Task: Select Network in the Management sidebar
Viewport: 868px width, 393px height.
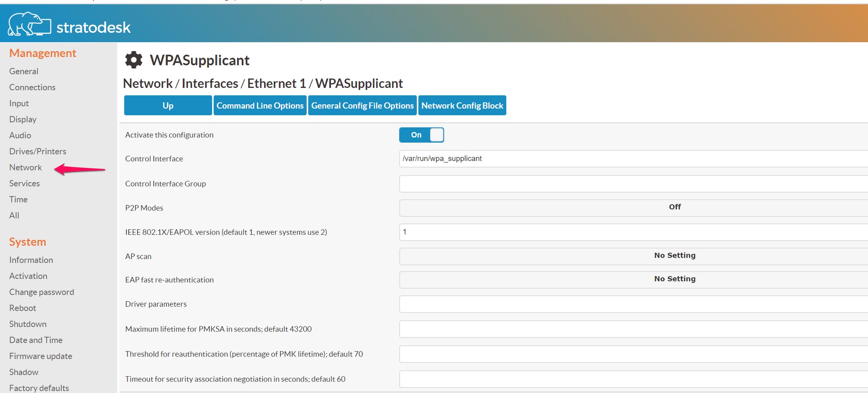Action: (25, 167)
